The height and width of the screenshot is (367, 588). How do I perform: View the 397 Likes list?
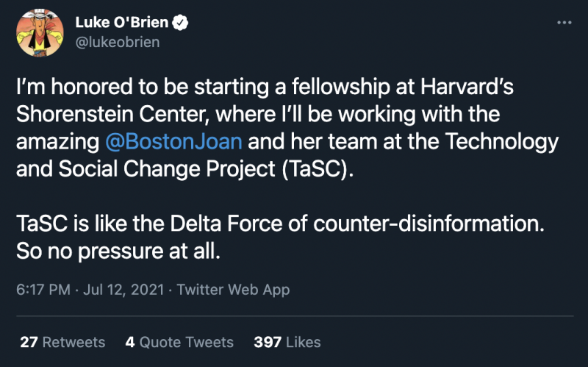tap(287, 342)
